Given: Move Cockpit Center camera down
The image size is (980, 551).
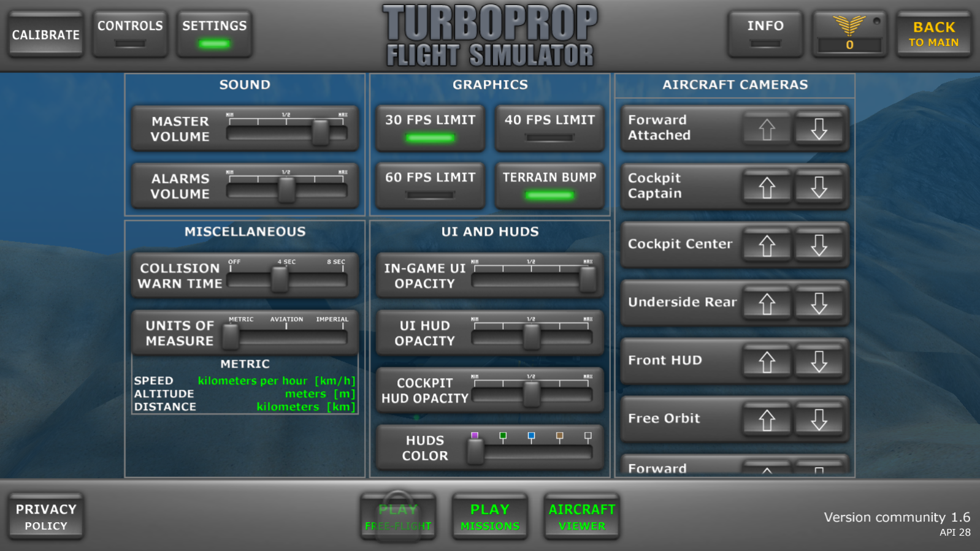Looking at the screenshot, I should [x=819, y=245].
